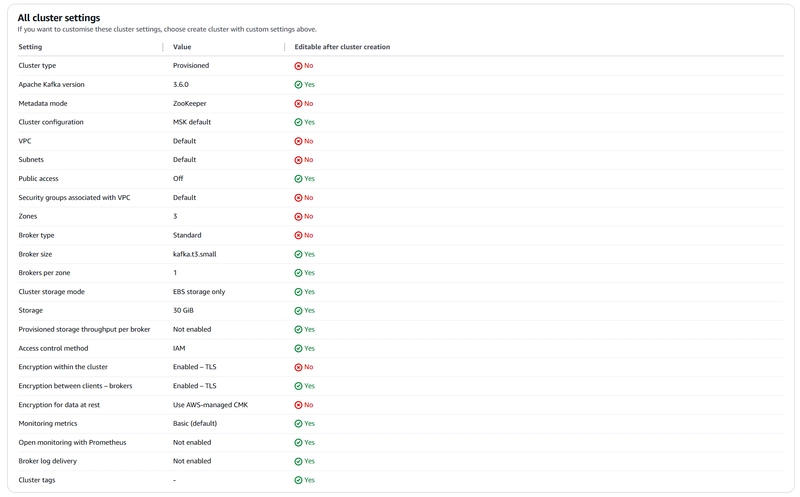Click the green Yes icon for Cluster tags

click(298, 480)
